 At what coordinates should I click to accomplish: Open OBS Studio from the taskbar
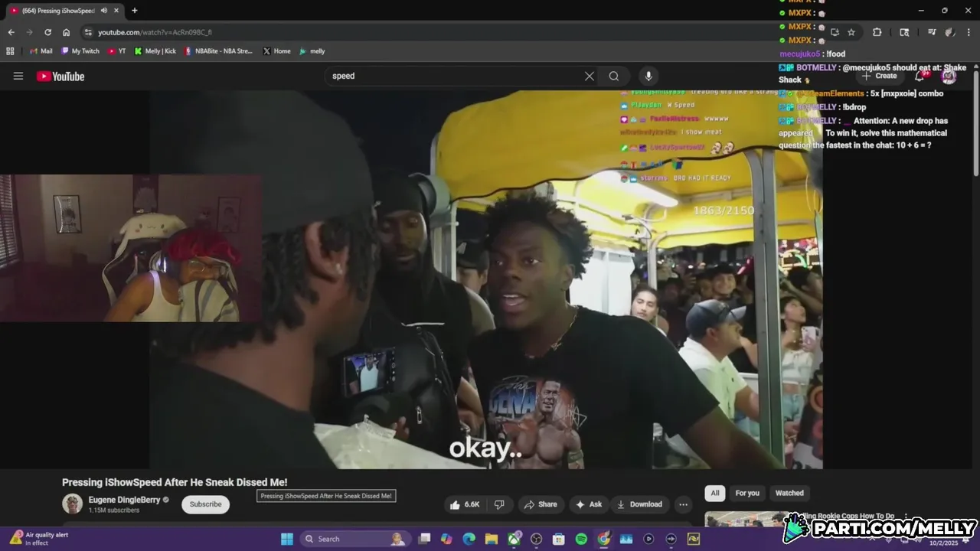(536, 539)
